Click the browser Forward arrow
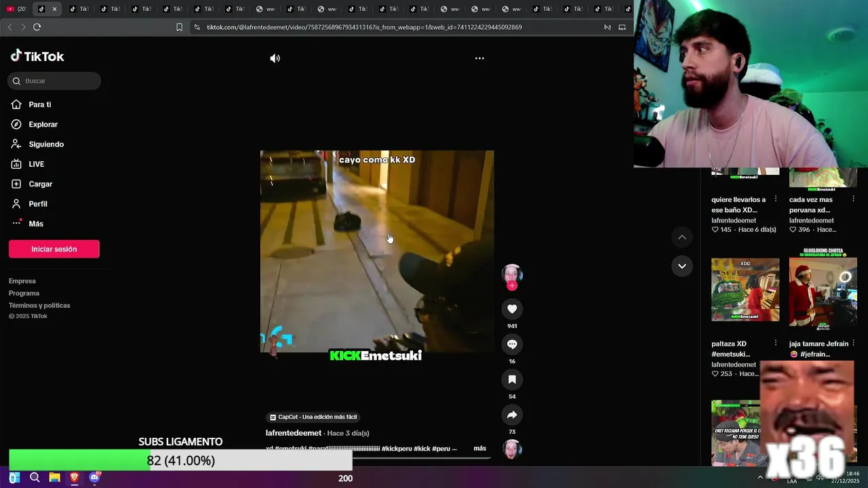 (x=23, y=27)
